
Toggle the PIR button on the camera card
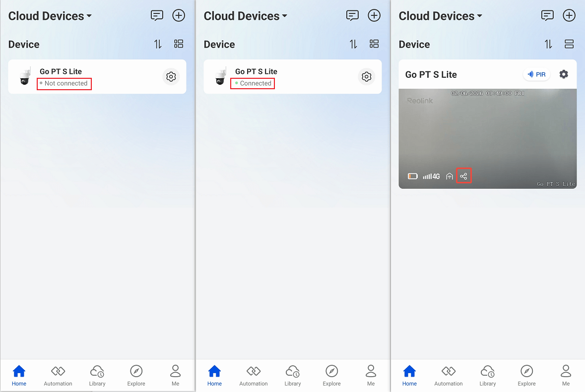(536, 74)
